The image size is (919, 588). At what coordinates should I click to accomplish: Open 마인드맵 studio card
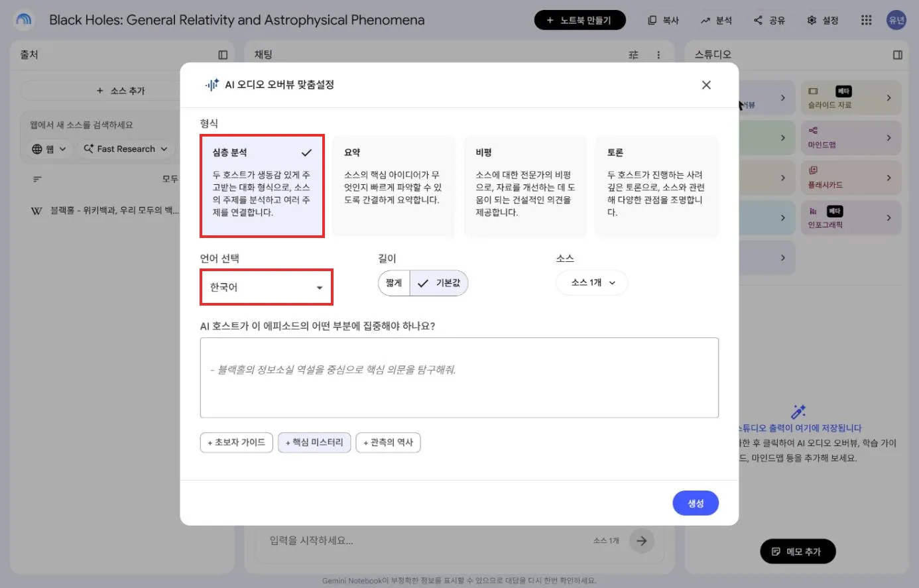[851, 138]
